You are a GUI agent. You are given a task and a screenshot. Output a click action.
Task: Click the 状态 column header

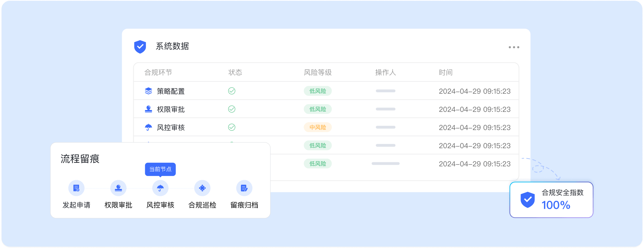[x=235, y=72]
